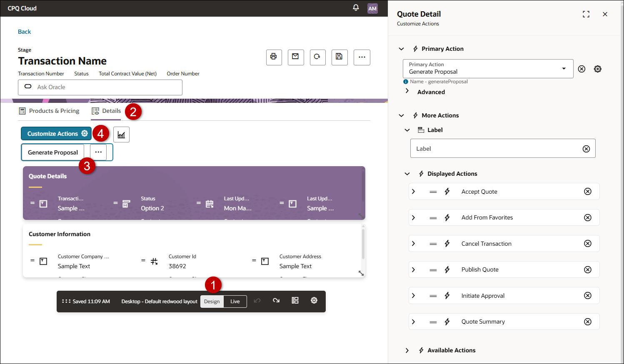This screenshot has height=364, width=624.
Task: Expand the Cancel Transaction action row
Action: 413,244
